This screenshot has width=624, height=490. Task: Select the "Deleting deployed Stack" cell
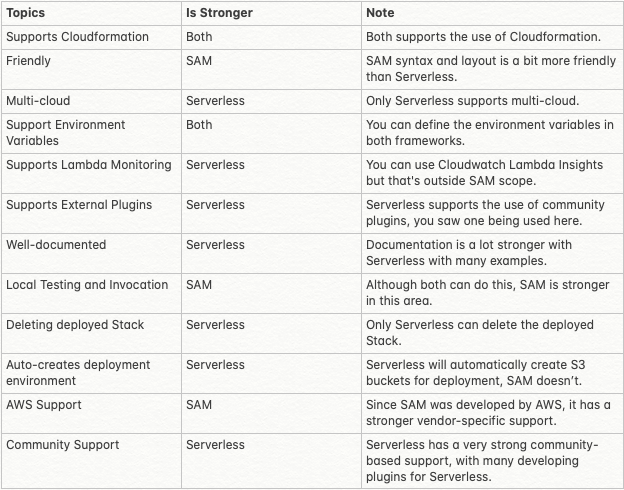[x=76, y=325]
